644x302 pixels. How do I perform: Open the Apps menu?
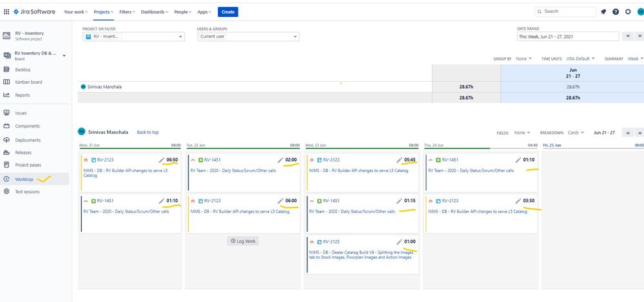tap(204, 12)
